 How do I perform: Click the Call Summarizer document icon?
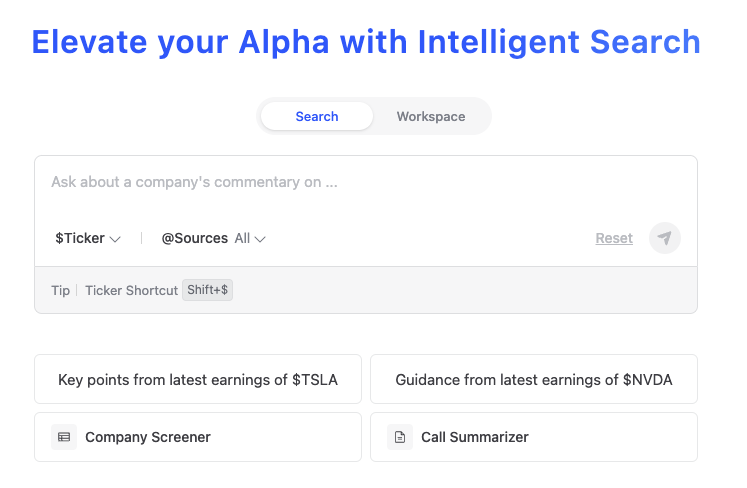tap(400, 437)
